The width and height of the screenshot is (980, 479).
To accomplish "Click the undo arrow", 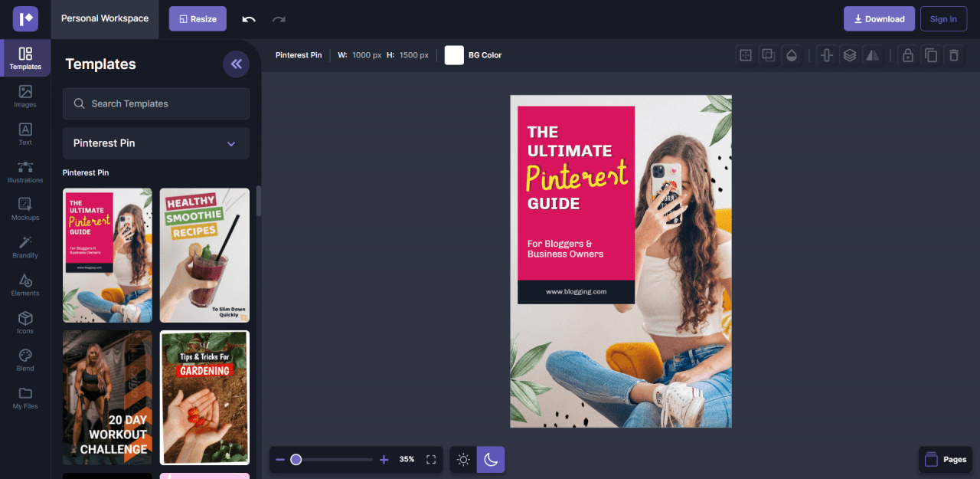I will coord(249,19).
